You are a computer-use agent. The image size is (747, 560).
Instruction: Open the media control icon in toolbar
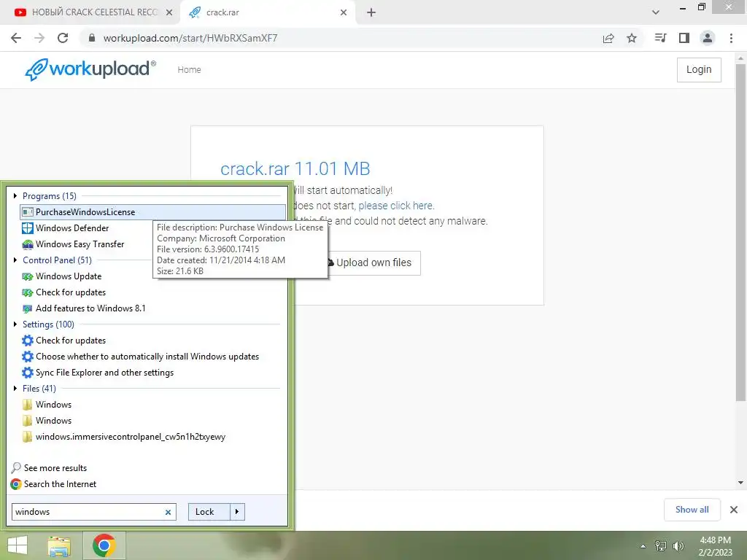tap(660, 38)
